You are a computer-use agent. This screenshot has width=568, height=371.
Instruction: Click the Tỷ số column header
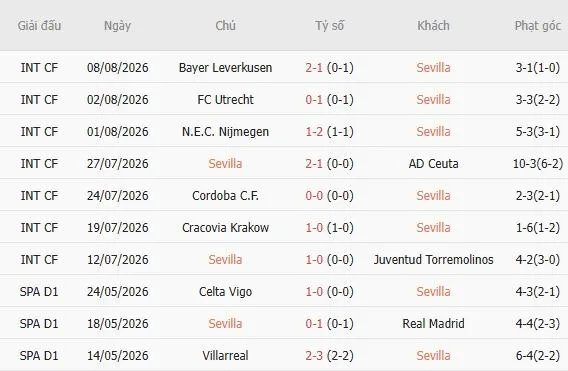[x=329, y=26]
